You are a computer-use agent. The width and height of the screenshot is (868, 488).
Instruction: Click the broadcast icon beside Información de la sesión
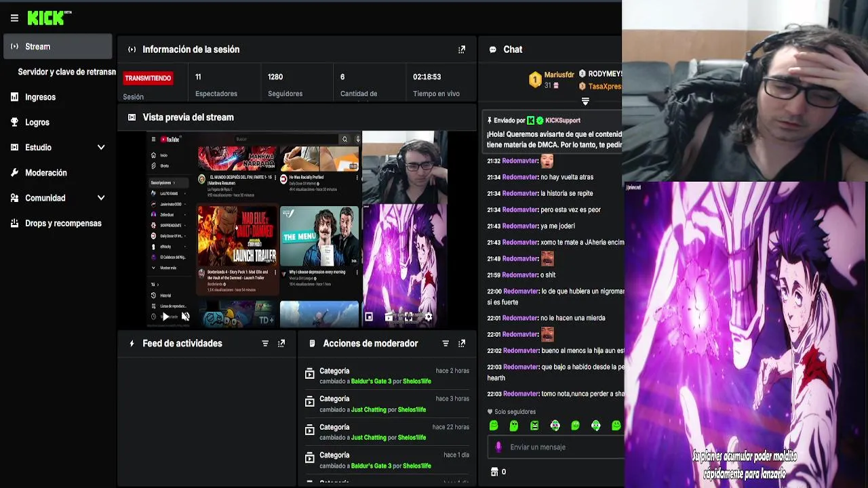click(132, 49)
